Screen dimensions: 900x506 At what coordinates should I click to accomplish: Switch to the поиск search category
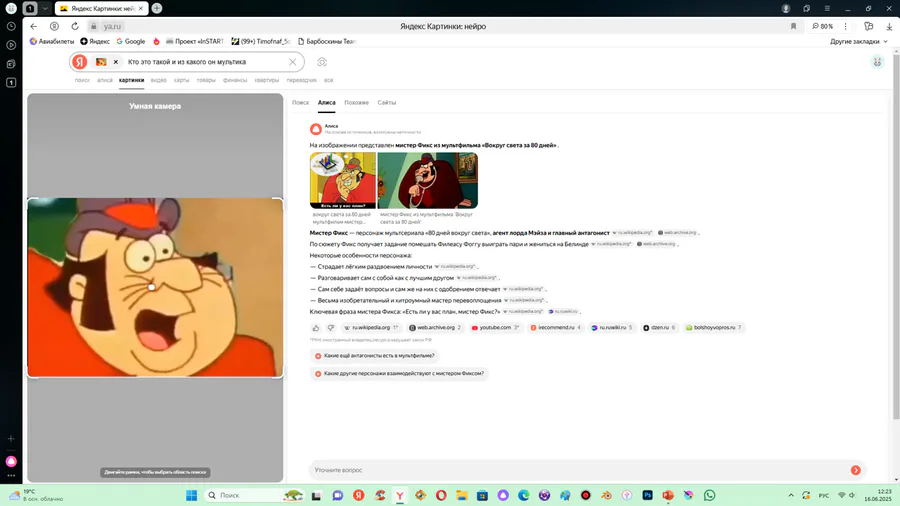(x=82, y=80)
